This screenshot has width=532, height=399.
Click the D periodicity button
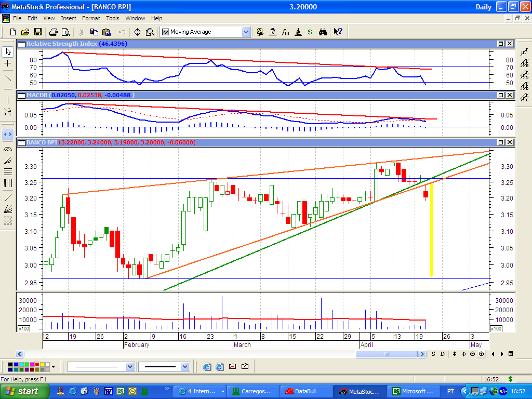(x=443, y=354)
